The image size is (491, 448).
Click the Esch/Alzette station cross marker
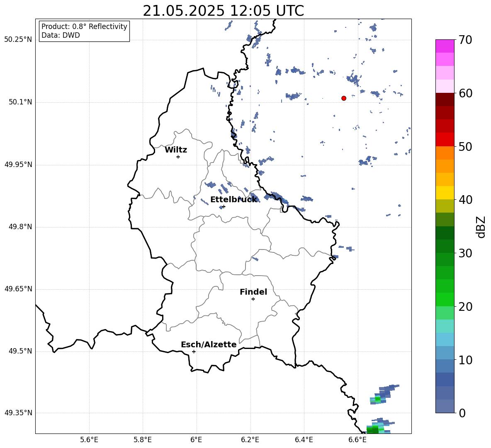point(194,351)
